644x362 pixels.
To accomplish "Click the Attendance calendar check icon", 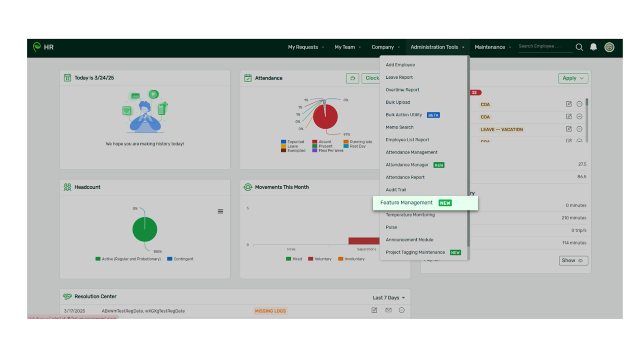I will point(248,78).
